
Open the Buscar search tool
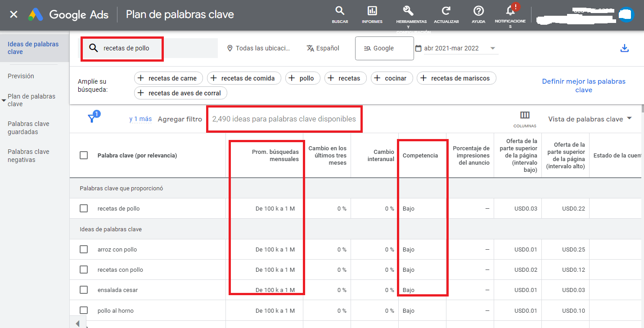tap(340, 14)
